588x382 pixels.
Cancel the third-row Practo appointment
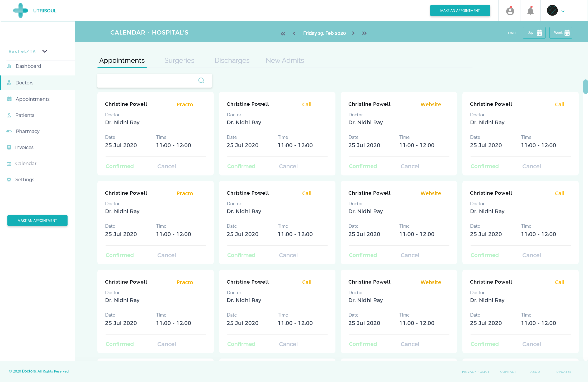coord(167,344)
